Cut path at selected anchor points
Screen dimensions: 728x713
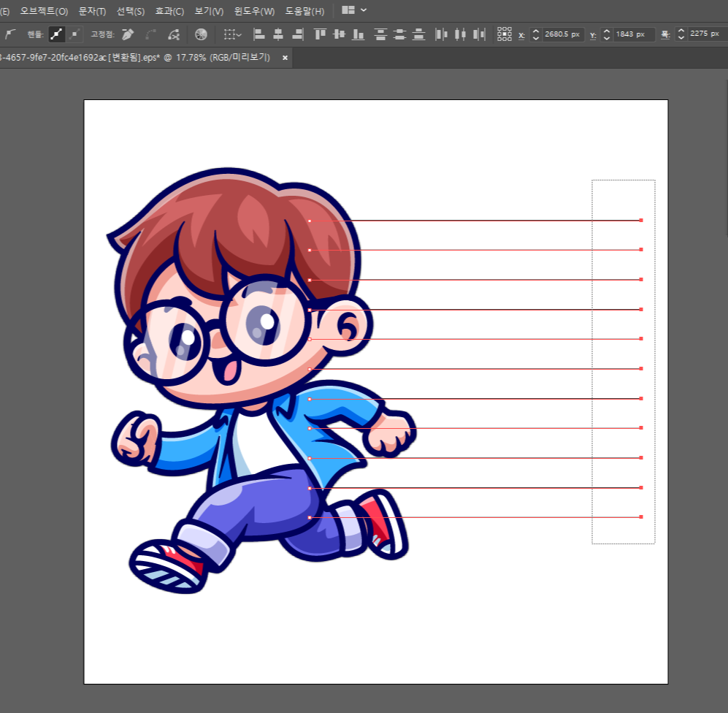(x=174, y=34)
